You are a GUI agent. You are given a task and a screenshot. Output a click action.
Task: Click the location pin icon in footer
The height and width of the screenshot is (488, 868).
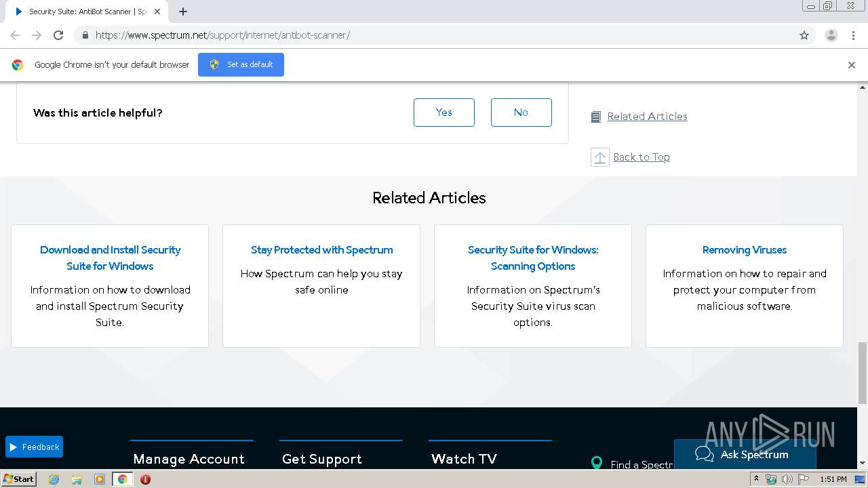click(x=597, y=463)
